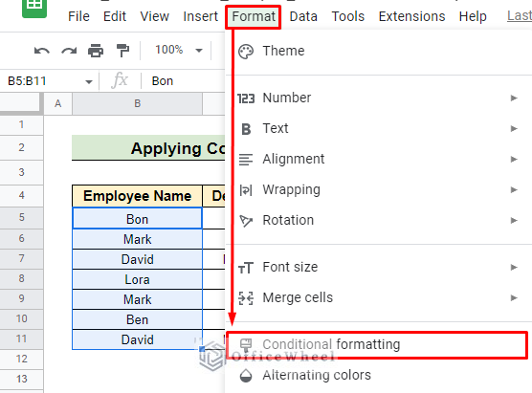Click the Alignment lines icon
This screenshot has height=393, width=532.
pyautogui.click(x=246, y=160)
